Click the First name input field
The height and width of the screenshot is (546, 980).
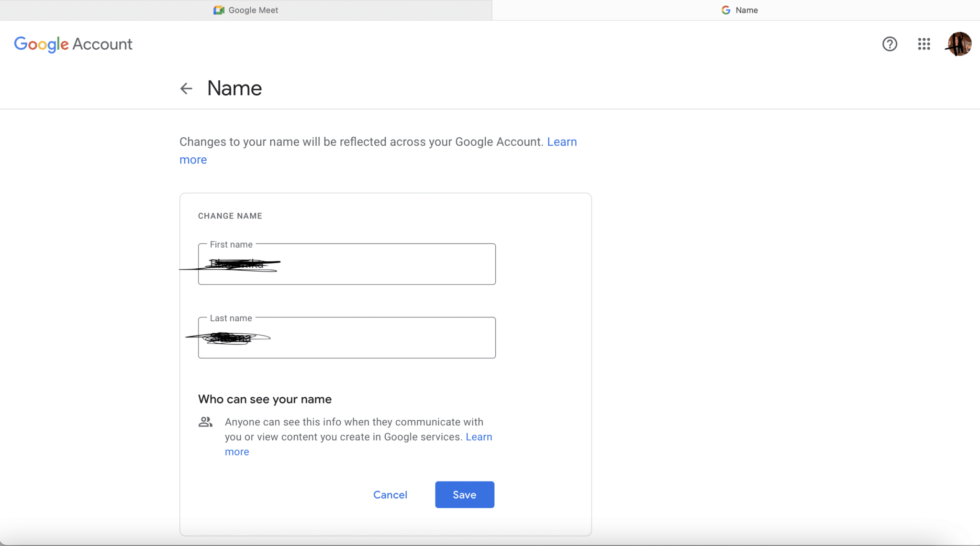346,263
